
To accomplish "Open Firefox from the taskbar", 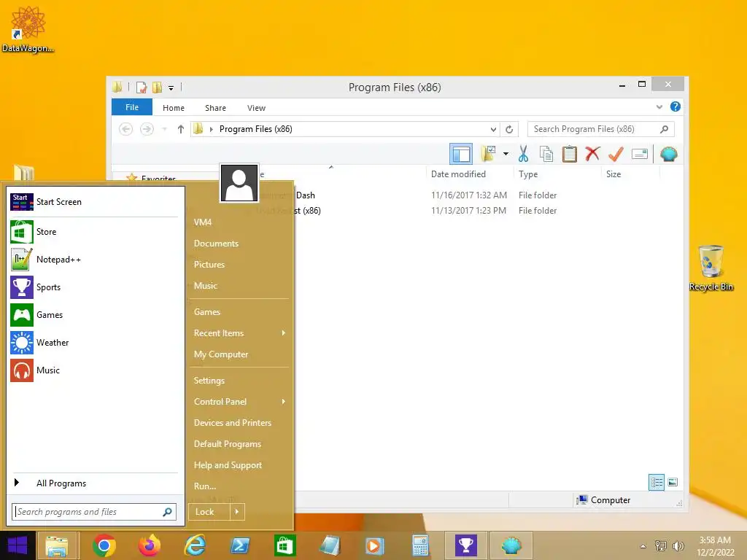I will (149, 545).
